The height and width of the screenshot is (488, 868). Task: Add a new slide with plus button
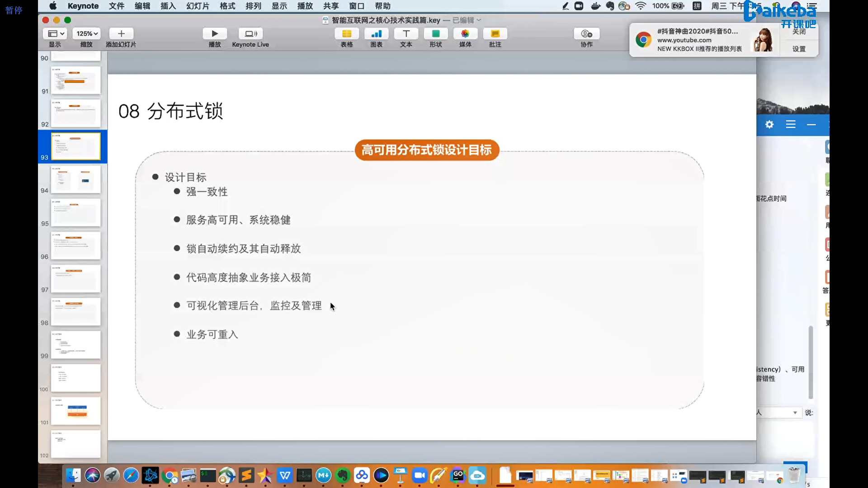pyautogui.click(x=121, y=34)
